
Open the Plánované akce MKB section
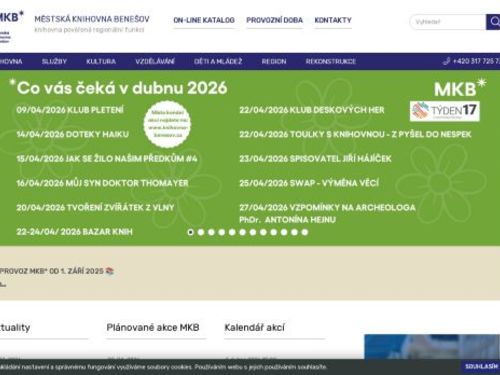click(x=153, y=327)
